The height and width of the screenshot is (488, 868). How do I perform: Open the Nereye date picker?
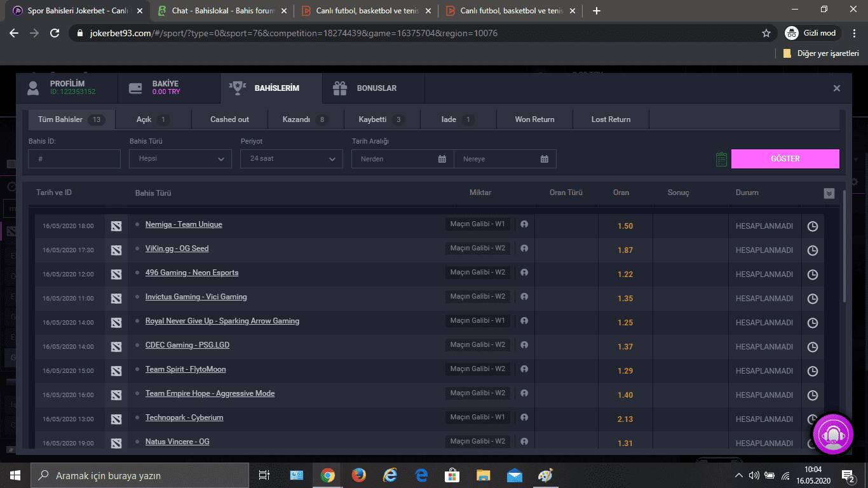coord(505,159)
